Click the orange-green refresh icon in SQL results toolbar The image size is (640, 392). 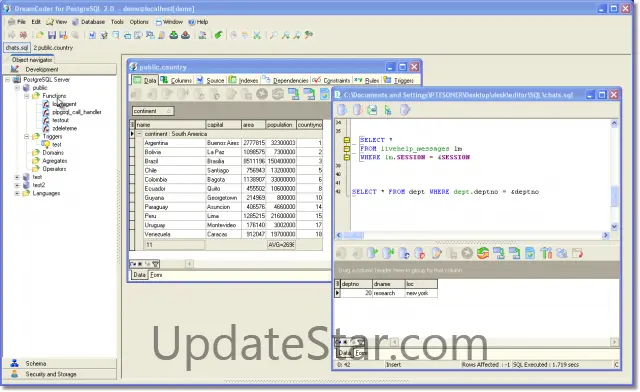coord(483,253)
